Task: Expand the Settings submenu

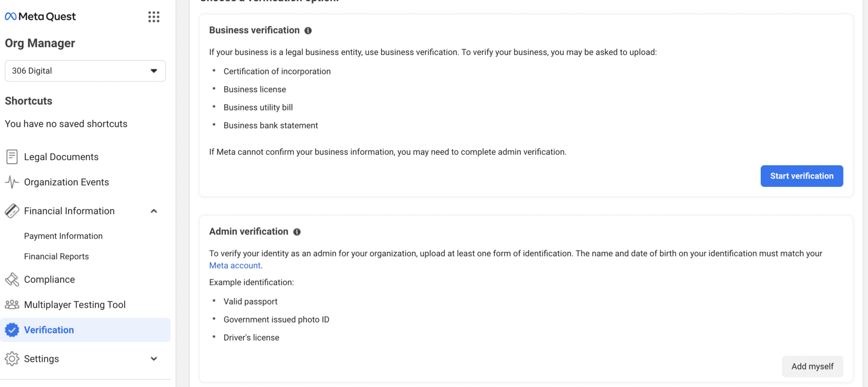Action: 154,359
